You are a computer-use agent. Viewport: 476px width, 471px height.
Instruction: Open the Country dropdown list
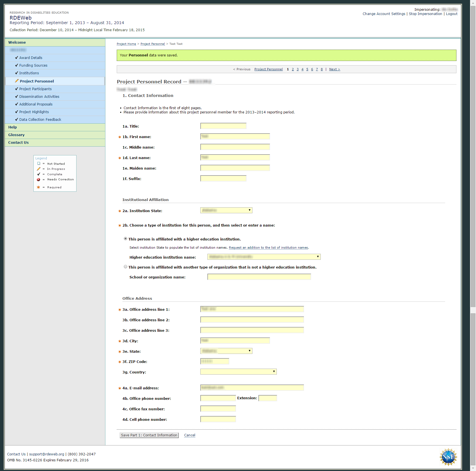[238, 372]
